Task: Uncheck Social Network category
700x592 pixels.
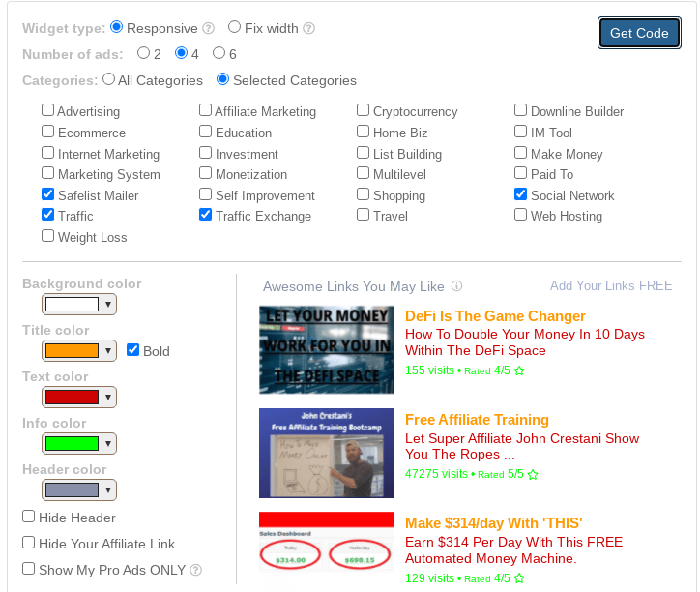Action: pyautogui.click(x=520, y=194)
